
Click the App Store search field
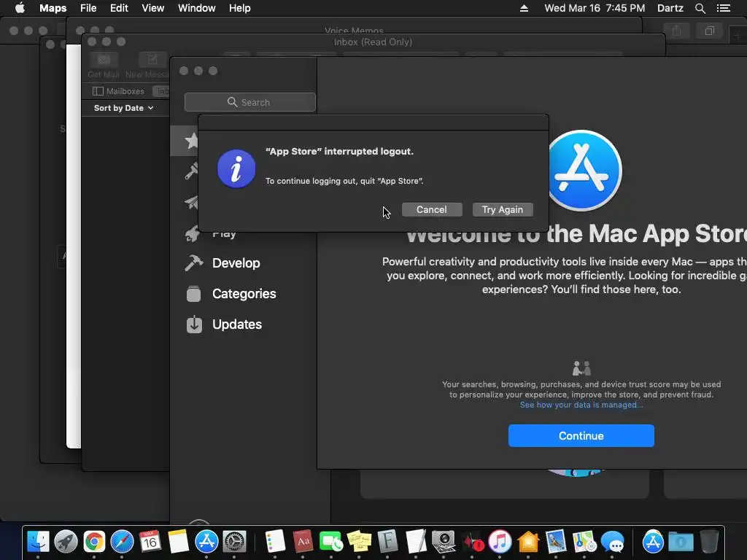250,102
